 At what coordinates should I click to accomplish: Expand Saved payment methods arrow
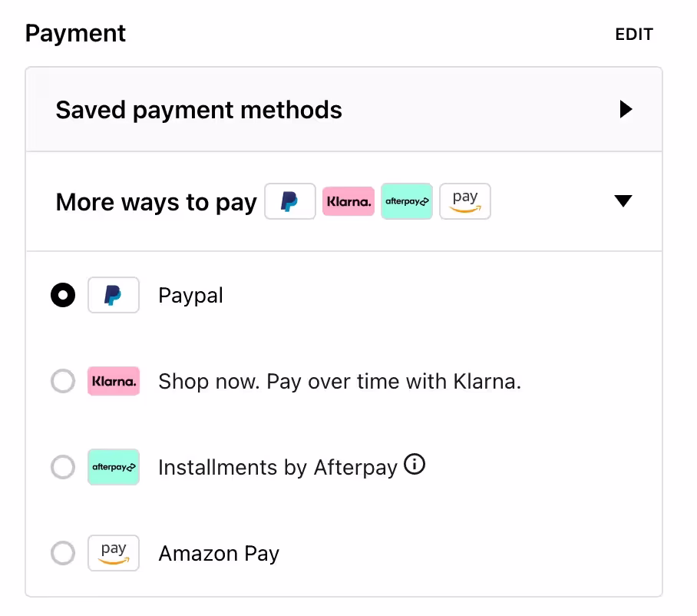626,110
